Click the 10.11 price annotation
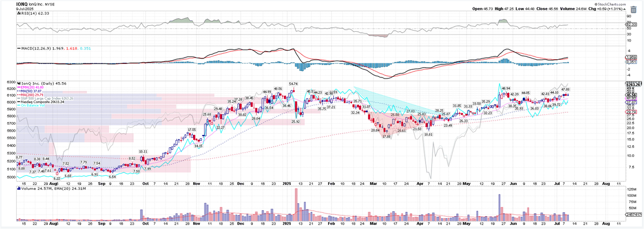The image size is (644, 229). pyautogui.click(x=143, y=152)
